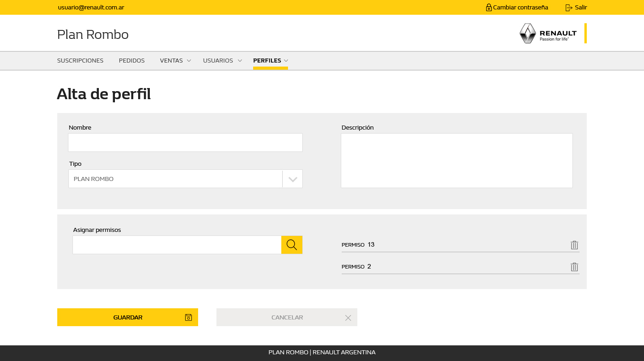The image size is (644, 361).
Task: Click the Cancelar button label
Action: pyautogui.click(x=287, y=317)
